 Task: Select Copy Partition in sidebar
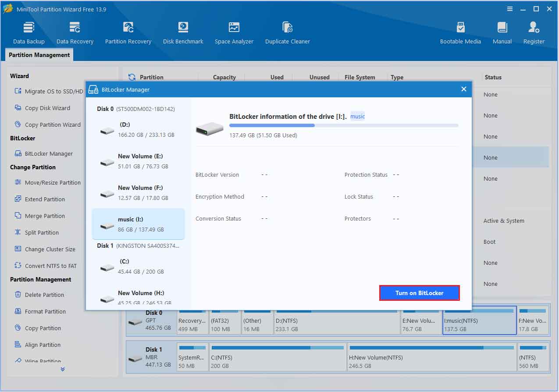point(37,328)
